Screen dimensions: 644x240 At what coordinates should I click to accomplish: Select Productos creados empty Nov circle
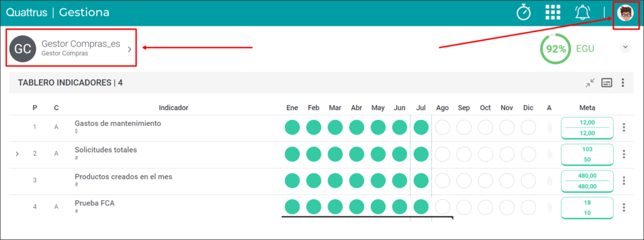click(507, 181)
